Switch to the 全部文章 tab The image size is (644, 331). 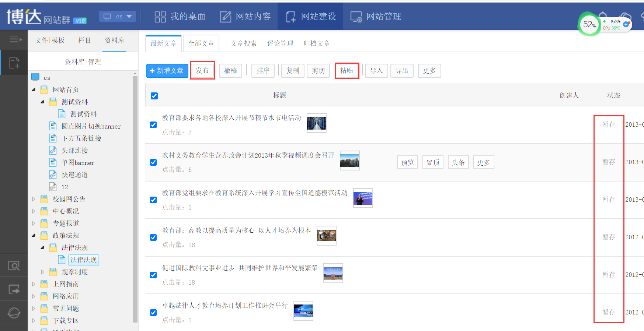pyautogui.click(x=201, y=43)
